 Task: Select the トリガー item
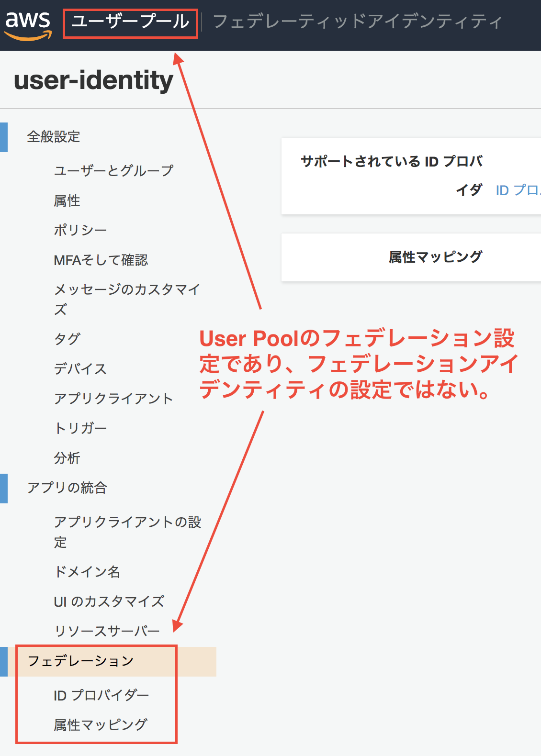point(80,428)
